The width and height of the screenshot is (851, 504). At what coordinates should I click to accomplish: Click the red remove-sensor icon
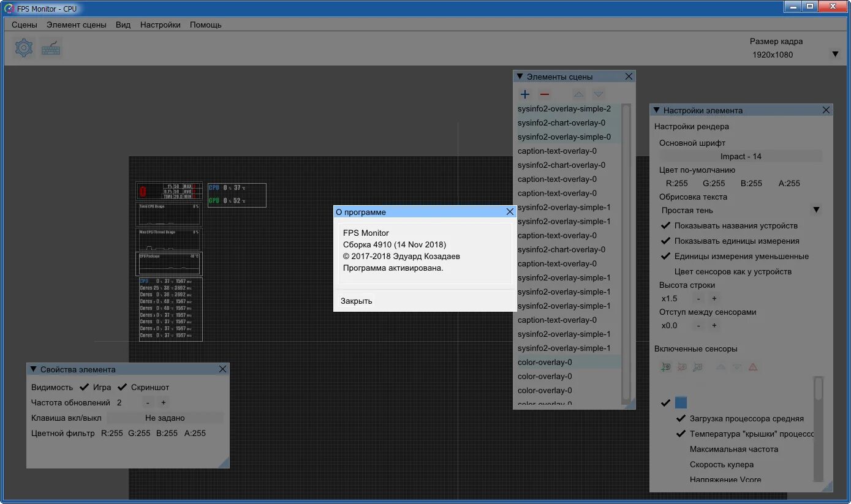(682, 367)
